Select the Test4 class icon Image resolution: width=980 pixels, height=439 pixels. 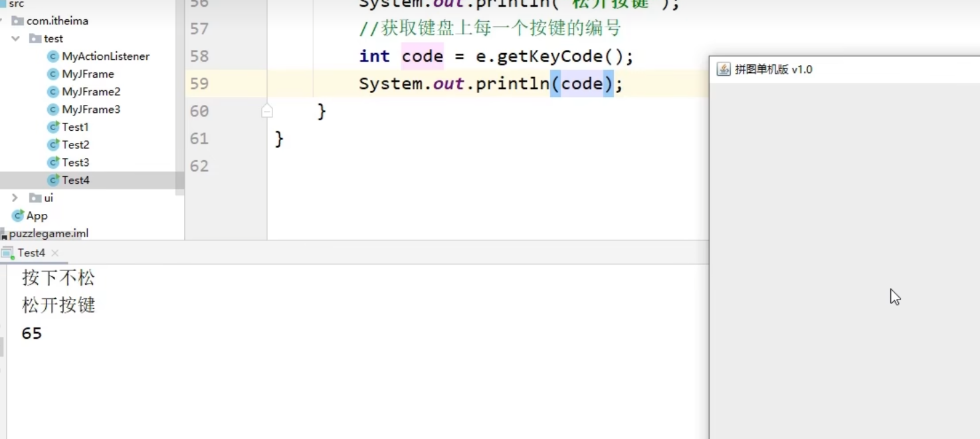point(53,180)
